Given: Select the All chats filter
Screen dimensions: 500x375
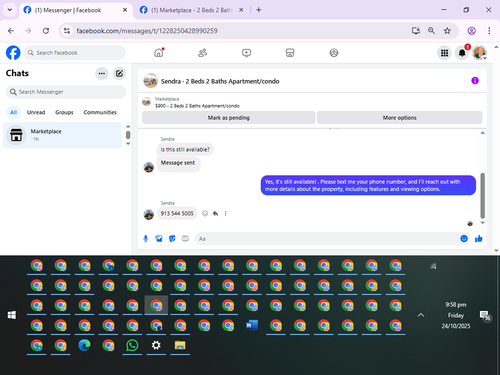Looking at the screenshot, I should (13, 112).
